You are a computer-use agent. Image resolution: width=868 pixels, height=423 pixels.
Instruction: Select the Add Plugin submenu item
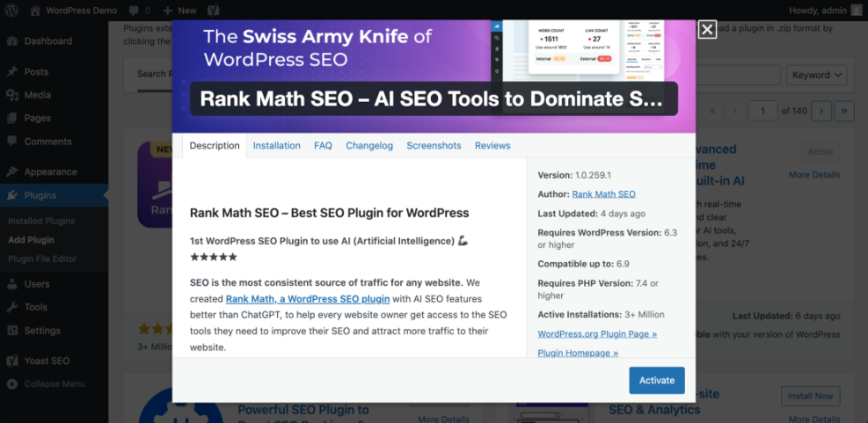[31, 240]
